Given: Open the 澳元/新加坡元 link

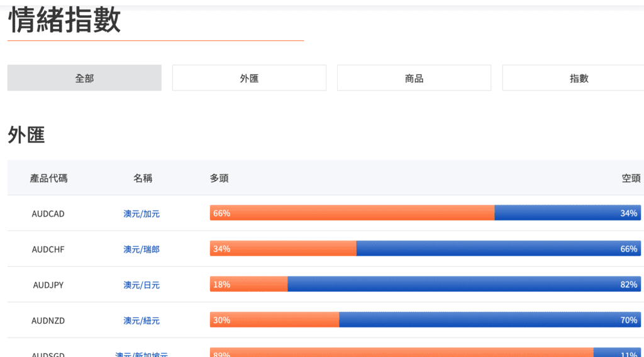Looking at the screenshot, I should point(142,354).
